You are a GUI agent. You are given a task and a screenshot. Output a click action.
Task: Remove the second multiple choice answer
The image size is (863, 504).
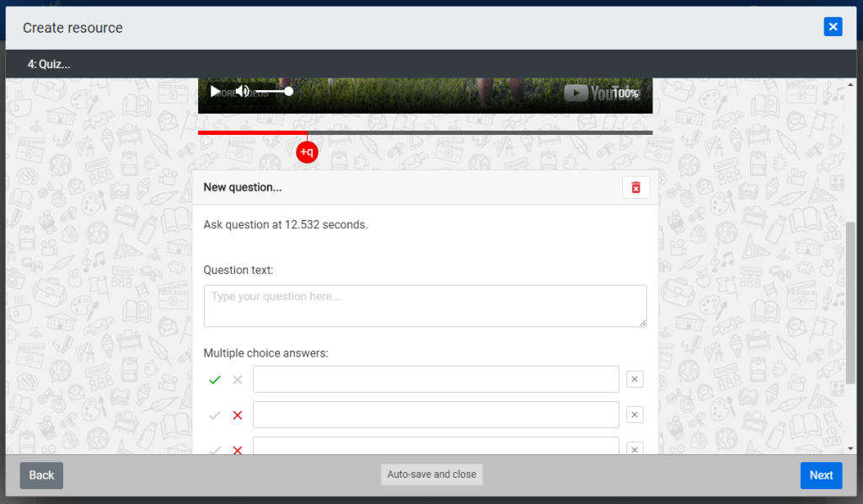coord(635,415)
